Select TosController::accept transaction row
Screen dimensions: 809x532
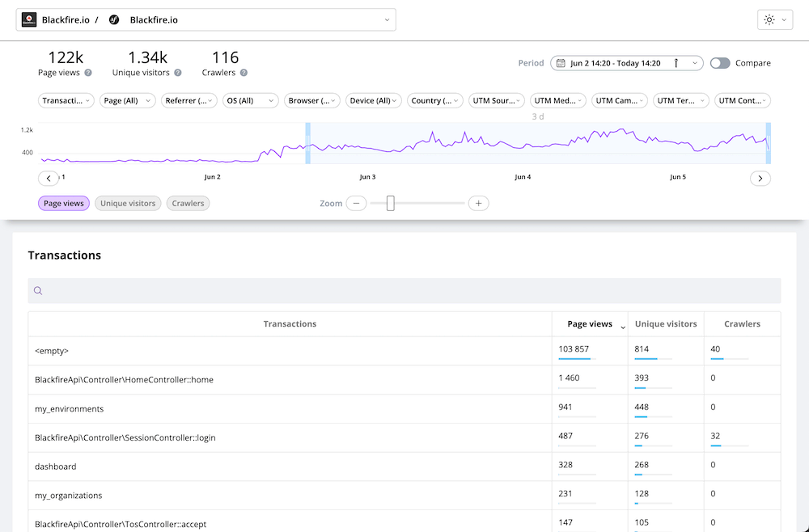404,521
